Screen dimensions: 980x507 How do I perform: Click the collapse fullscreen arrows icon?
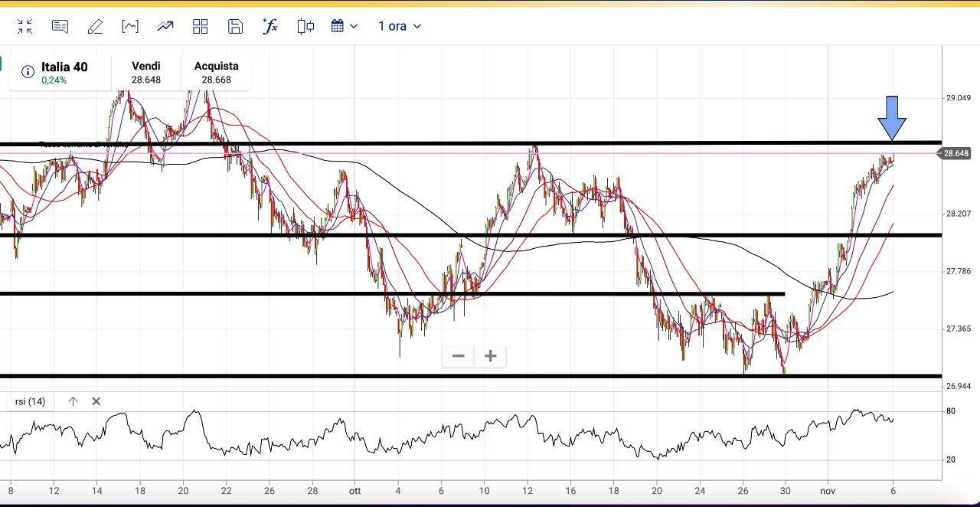tap(24, 27)
